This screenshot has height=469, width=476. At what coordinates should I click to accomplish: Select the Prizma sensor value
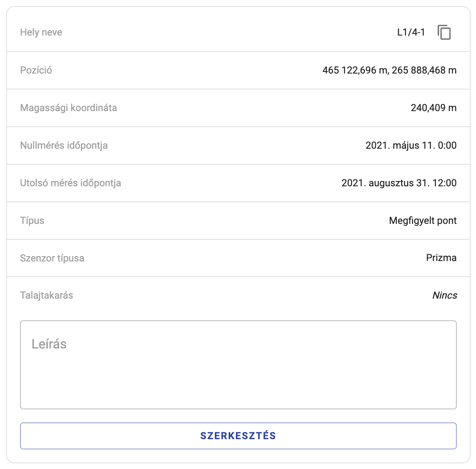point(441,258)
